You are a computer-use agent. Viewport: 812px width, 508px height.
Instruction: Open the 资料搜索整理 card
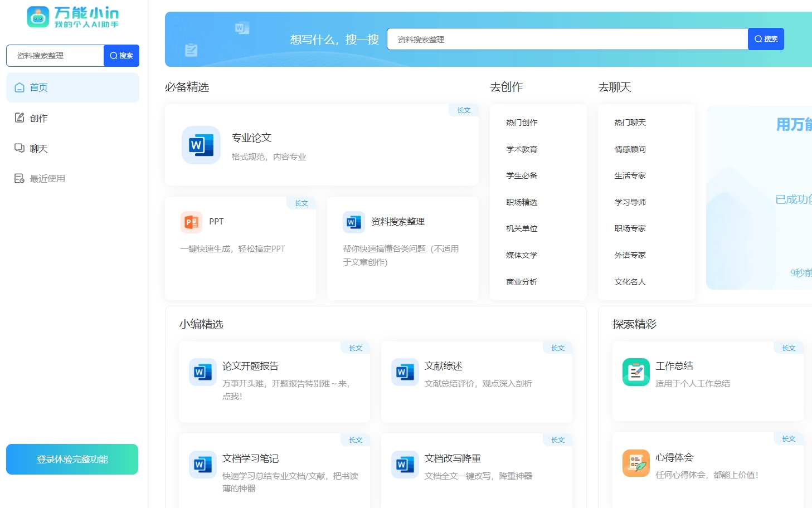click(402, 248)
